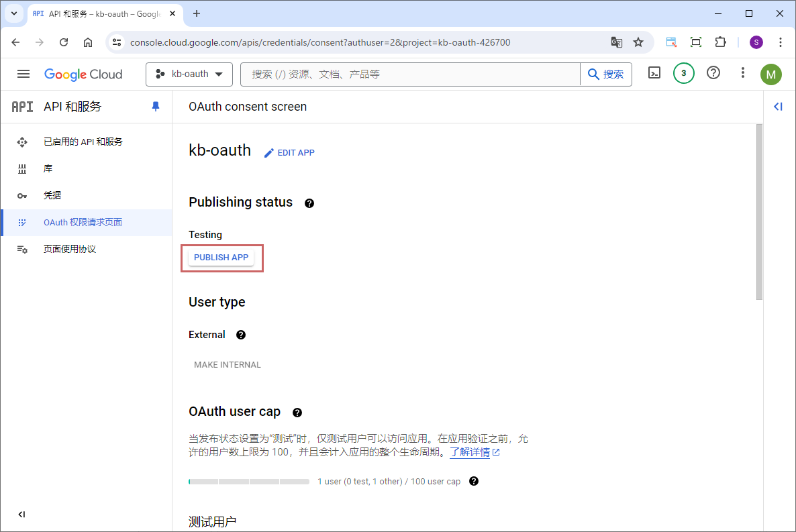This screenshot has width=796, height=532.
Task: Click the External user type help icon
Action: pyautogui.click(x=241, y=335)
